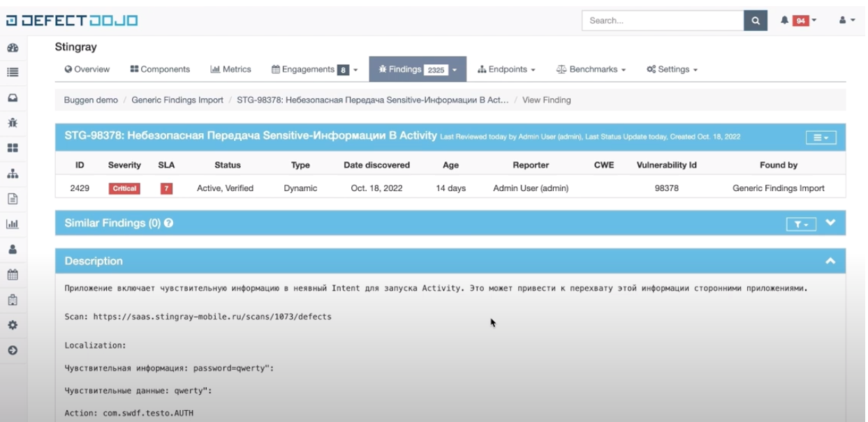Open finding actions hamburger menu dropdown
868x422 pixels.
click(x=821, y=138)
